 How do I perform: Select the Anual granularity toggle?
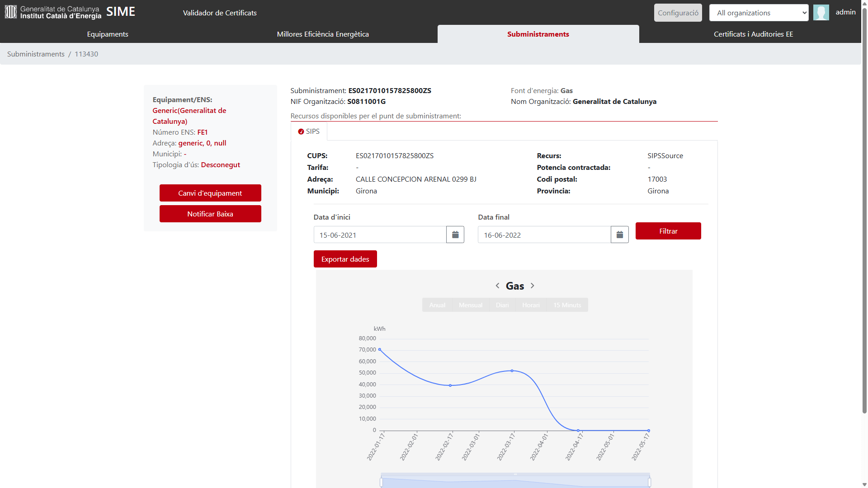[437, 305]
